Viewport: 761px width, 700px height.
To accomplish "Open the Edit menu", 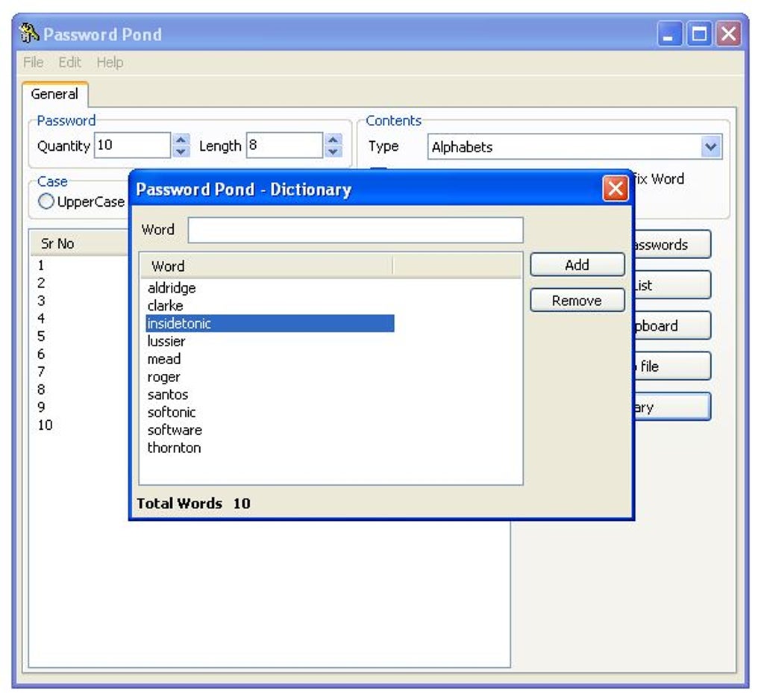I will [x=69, y=62].
